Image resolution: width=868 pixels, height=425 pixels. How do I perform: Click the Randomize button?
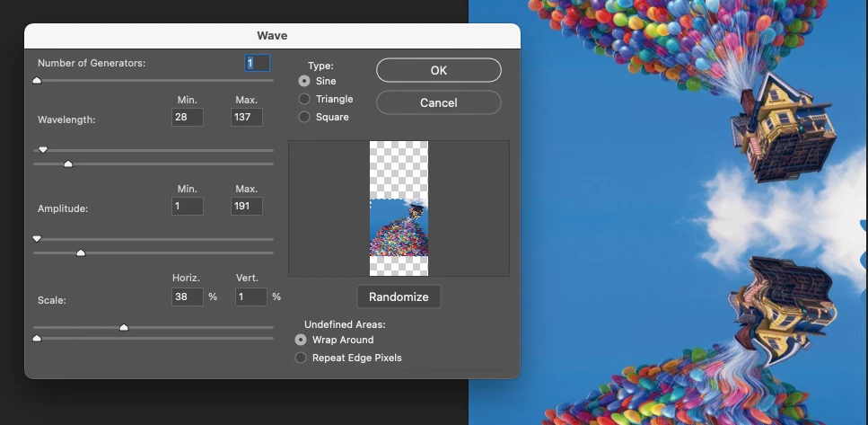point(399,297)
